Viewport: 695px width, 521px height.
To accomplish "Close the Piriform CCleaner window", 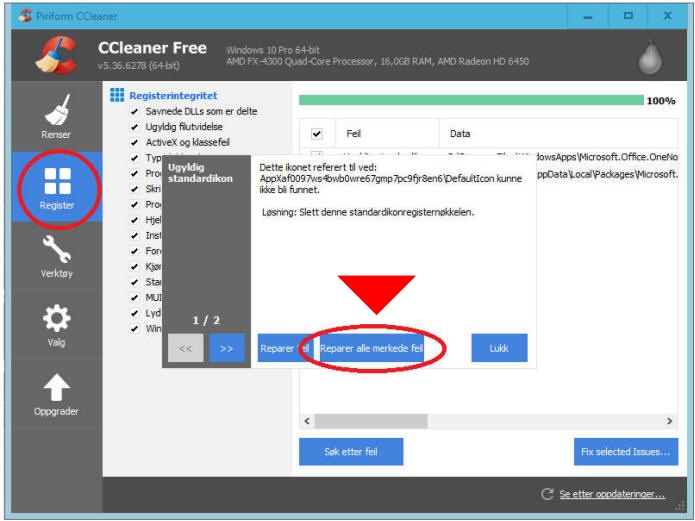I will [x=668, y=17].
